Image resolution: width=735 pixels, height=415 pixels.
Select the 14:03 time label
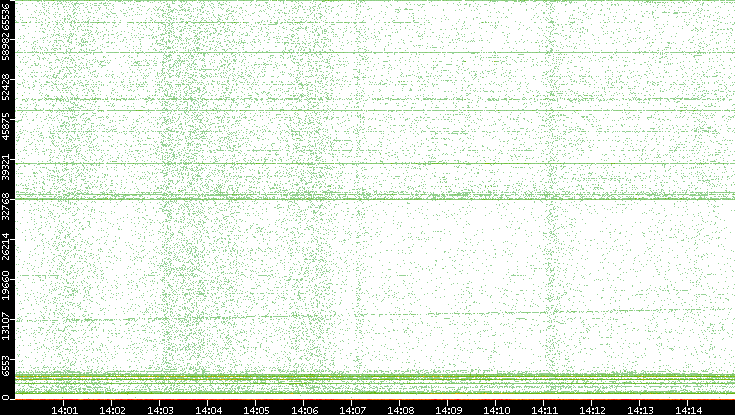pyautogui.click(x=160, y=410)
